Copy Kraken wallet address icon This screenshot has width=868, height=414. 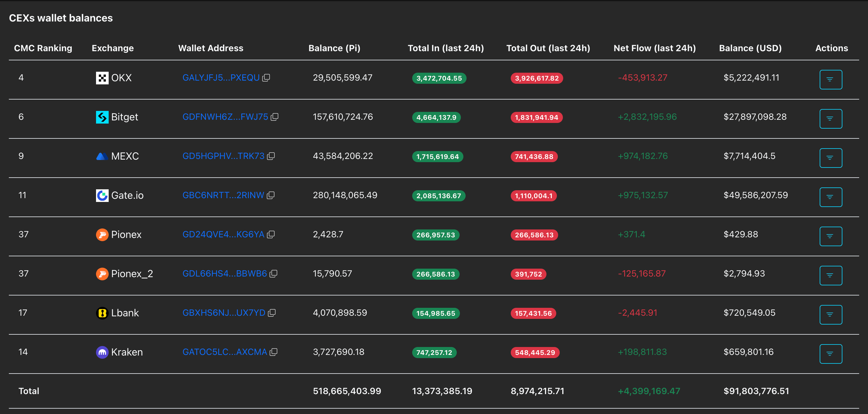[x=274, y=352]
